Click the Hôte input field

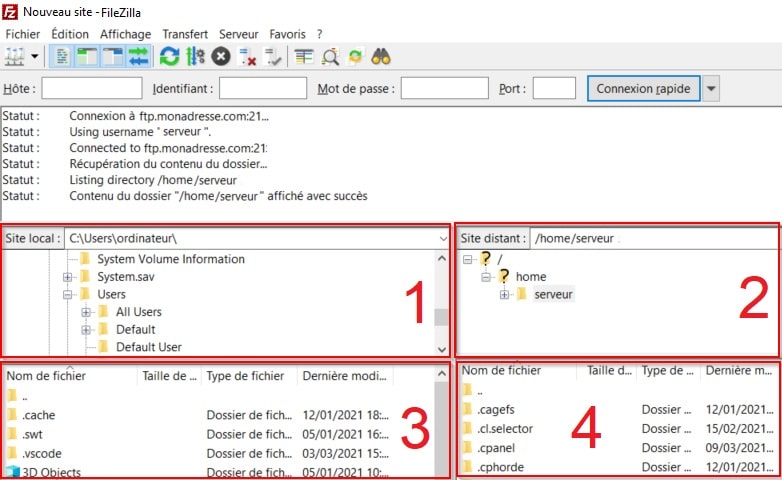click(x=92, y=89)
